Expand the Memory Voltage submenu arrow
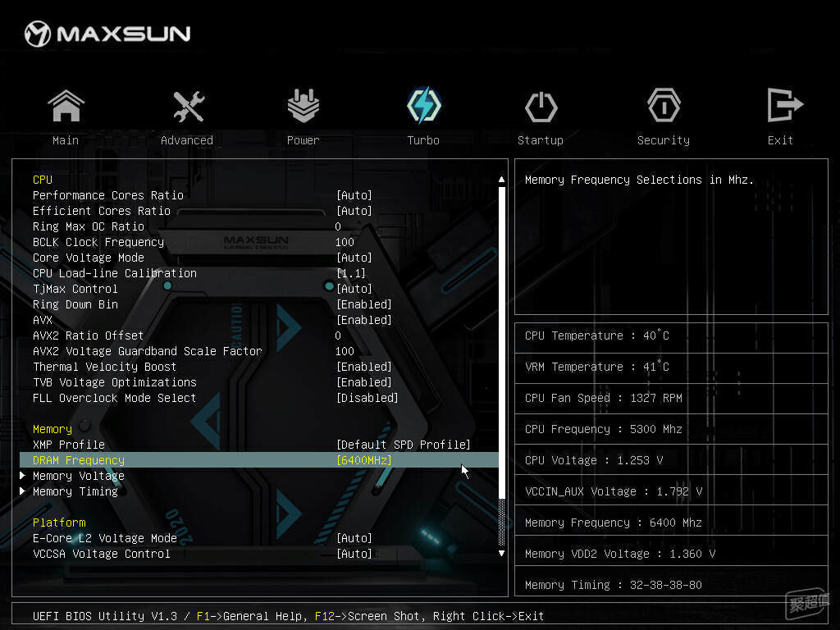This screenshot has height=630, width=840. coord(22,475)
